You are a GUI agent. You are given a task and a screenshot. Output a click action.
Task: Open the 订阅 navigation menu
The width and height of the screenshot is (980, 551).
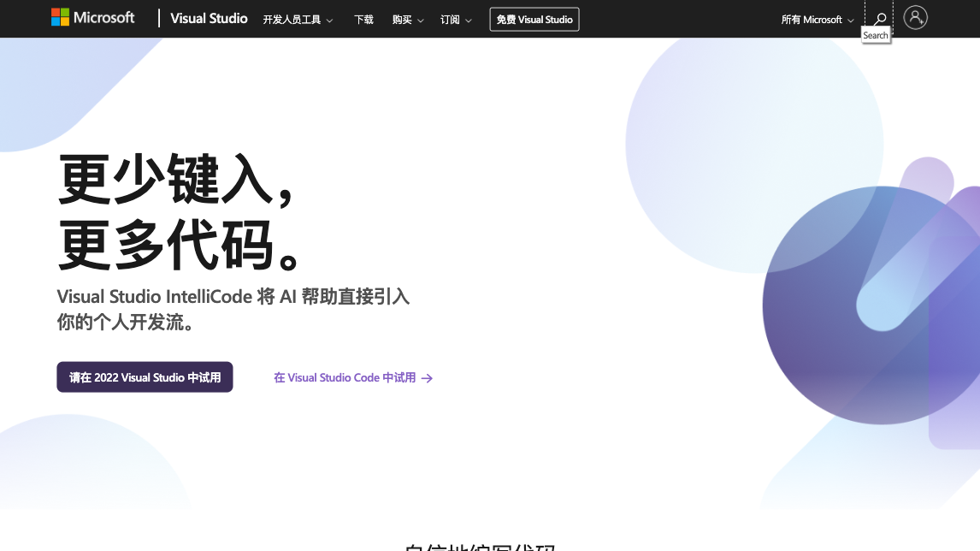(x=450, y=20)
